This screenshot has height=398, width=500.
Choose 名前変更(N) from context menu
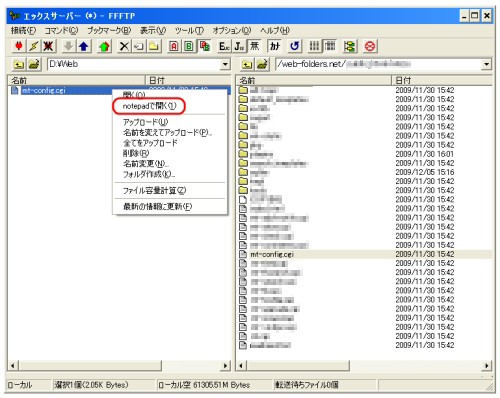point(170,164)
